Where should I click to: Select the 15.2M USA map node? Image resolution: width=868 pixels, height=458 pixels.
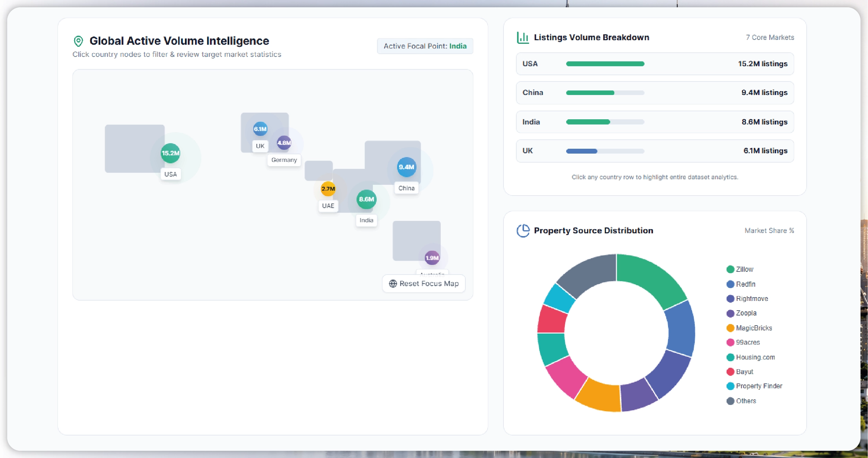(170, 153)
